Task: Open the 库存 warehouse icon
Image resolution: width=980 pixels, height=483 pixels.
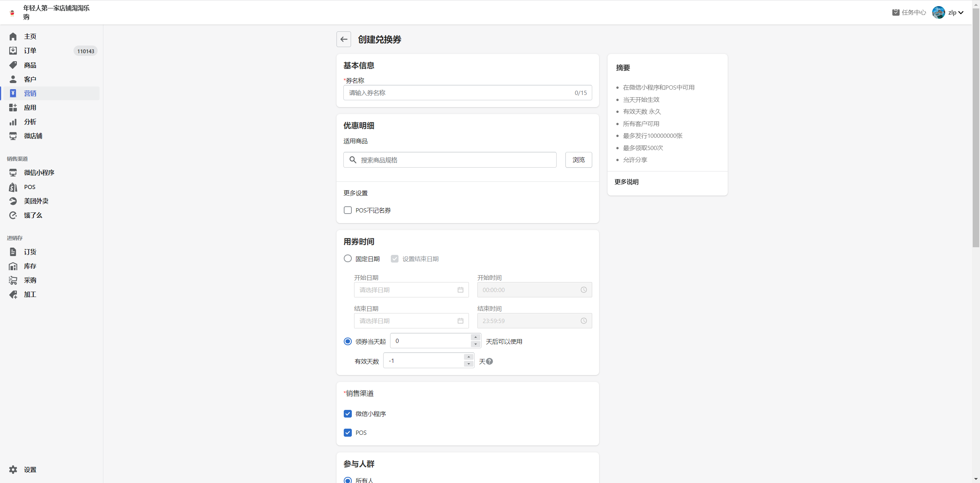Action: [13, 266]
